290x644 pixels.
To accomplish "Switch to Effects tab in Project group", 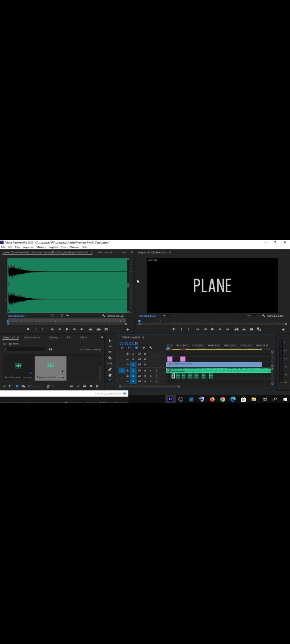I will pos(83,337).
